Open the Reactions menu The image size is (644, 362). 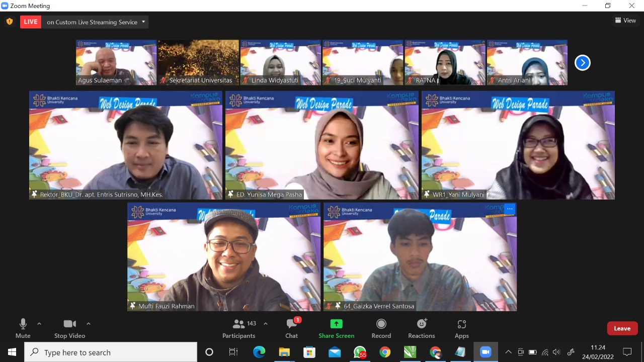point(422,329)
